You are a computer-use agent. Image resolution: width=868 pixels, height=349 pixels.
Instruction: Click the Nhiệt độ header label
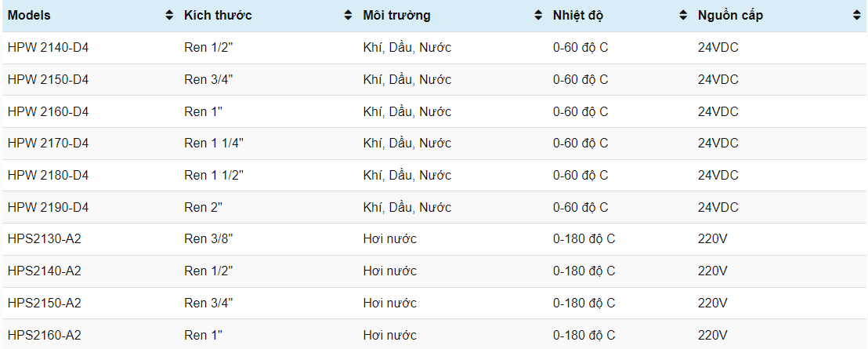[578, 16]
